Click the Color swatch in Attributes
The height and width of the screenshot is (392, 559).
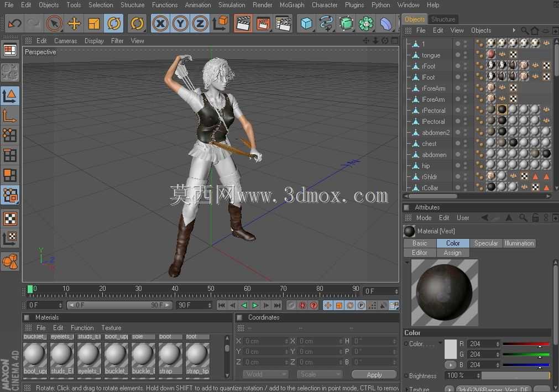(x=451, y=349)
